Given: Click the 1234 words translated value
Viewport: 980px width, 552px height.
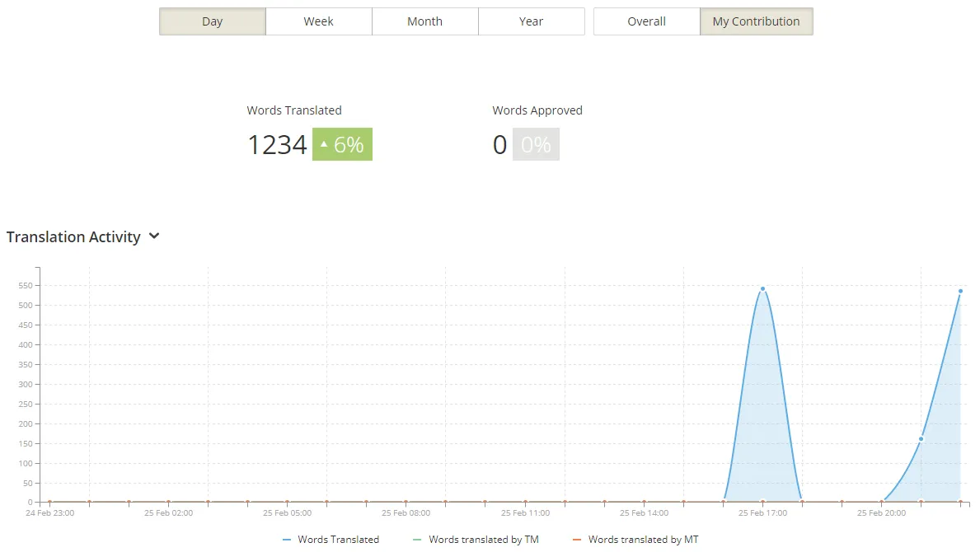Looking at the screenshot, I should click(278, 145).
